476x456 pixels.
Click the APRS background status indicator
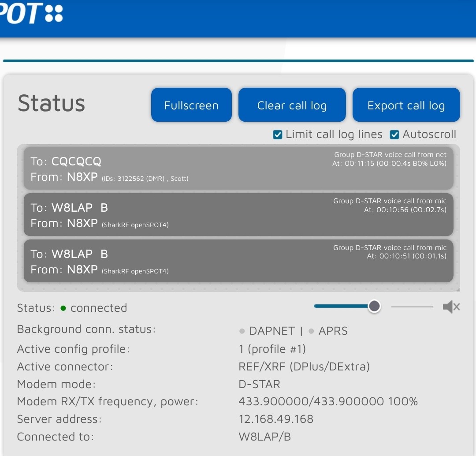[312, 331]
